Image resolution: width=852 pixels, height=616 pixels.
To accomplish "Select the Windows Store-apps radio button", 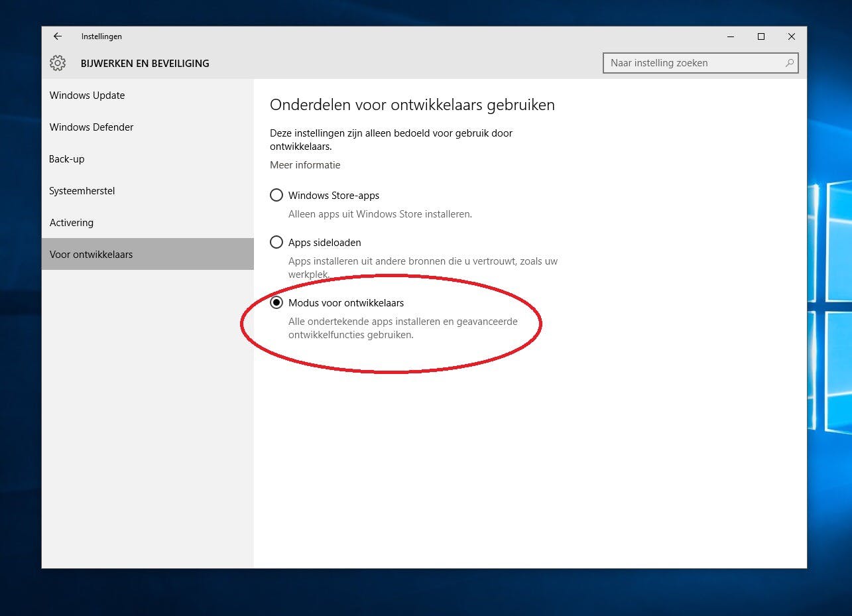I will point(276,196).
